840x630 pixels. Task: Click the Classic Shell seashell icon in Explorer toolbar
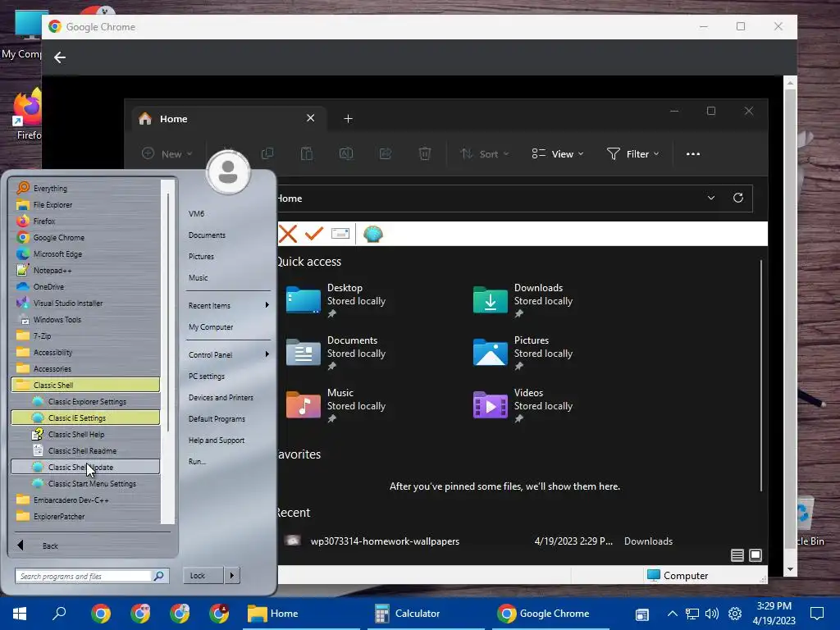click(373, 234)
